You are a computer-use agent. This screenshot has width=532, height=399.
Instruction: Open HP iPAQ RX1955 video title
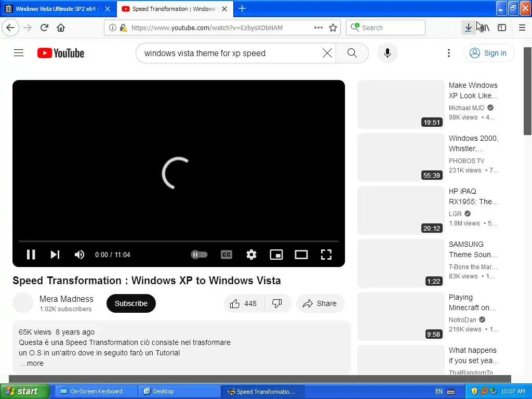click(x=473, y=196)
